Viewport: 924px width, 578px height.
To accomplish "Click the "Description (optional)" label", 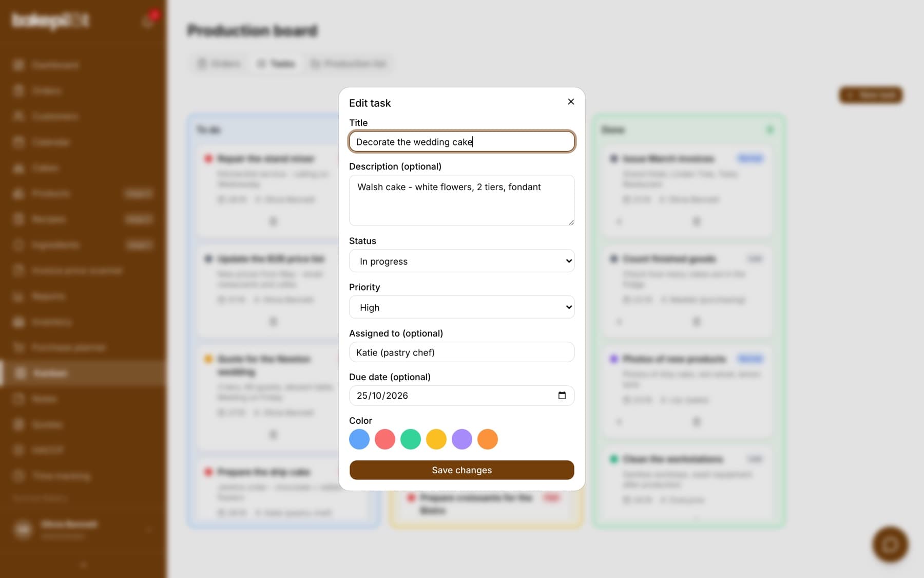I will tap(395, 166).
